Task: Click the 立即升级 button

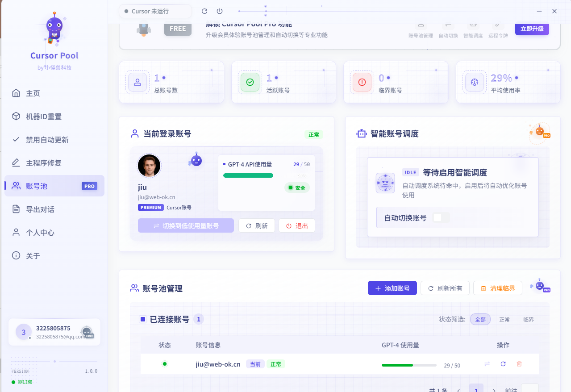Action: pyautogui.click(x=532, y=29)
